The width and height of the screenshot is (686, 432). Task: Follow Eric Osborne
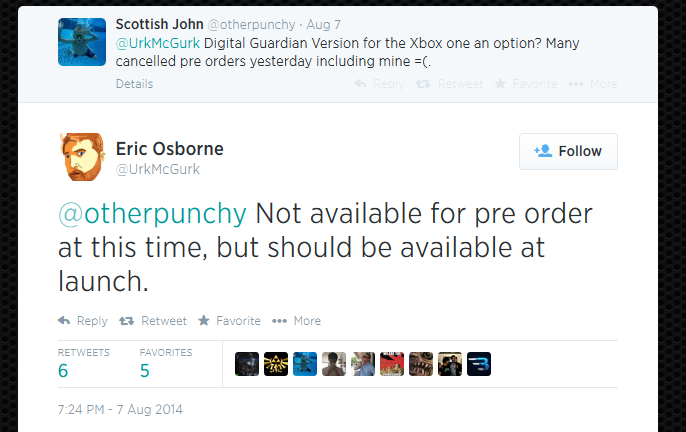[x=568, y=152]
